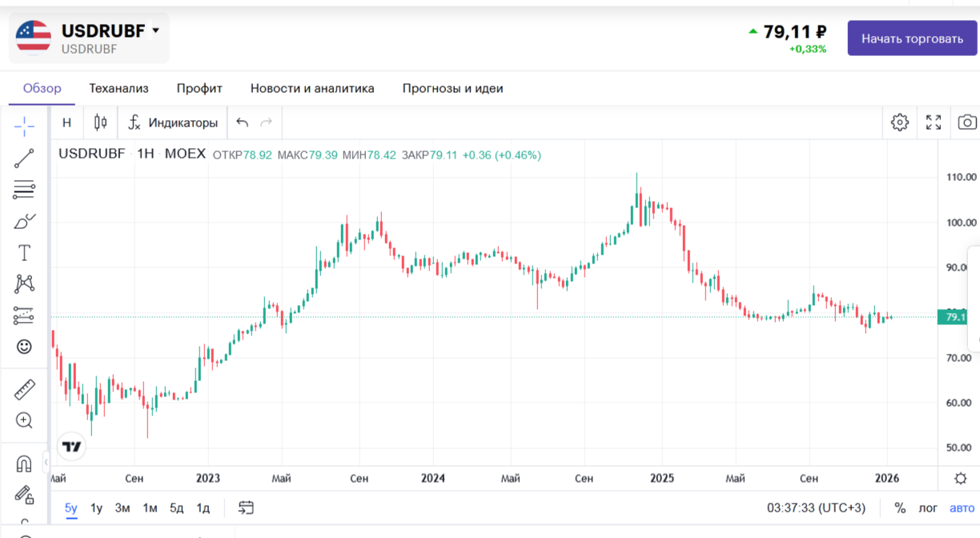Enter fullscreen chart mode
The width and height of the screenshot is (980, 538).
(x=934, y=122)
